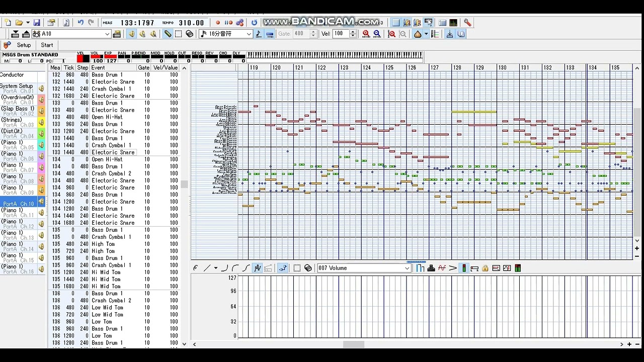Click measure 131 in the ruler

coord(525,67)
